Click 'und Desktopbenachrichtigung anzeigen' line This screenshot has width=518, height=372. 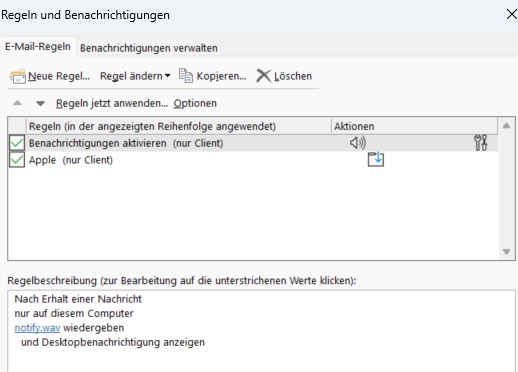113,342
